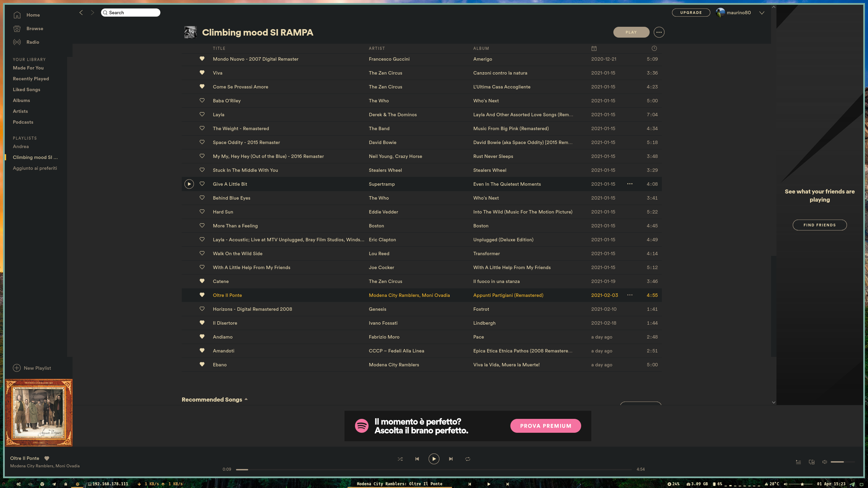Open more options for Oltre Il Ponte row

[x=630, y=295]
